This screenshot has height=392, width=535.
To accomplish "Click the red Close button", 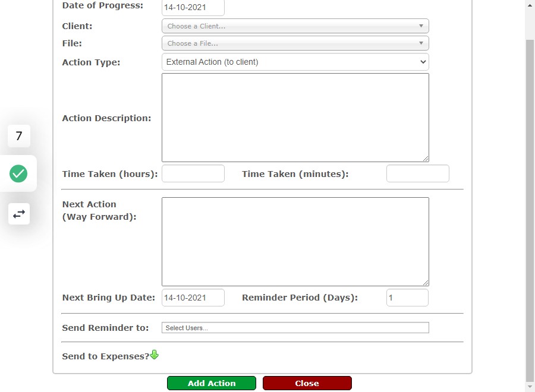I will coord(307,383).
